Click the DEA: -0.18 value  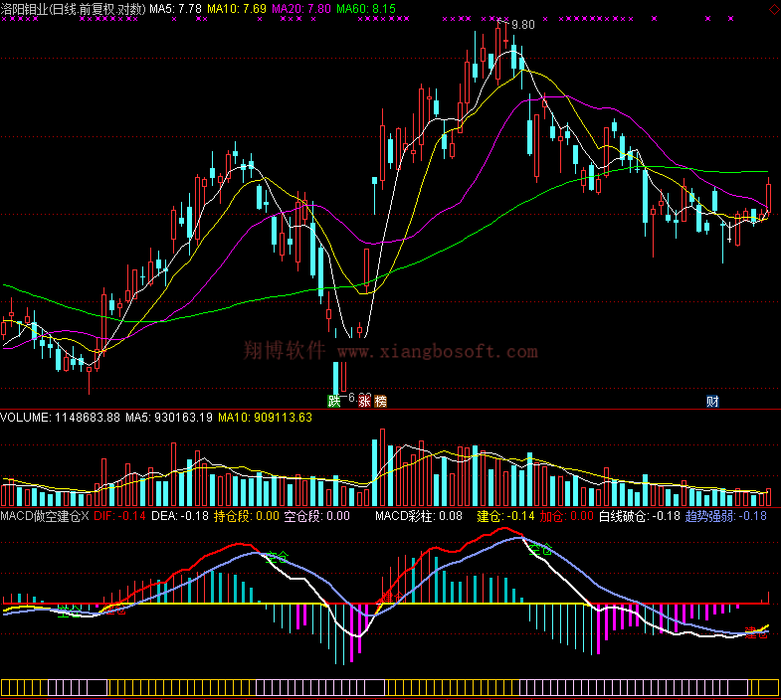click(x=180, y=516)
